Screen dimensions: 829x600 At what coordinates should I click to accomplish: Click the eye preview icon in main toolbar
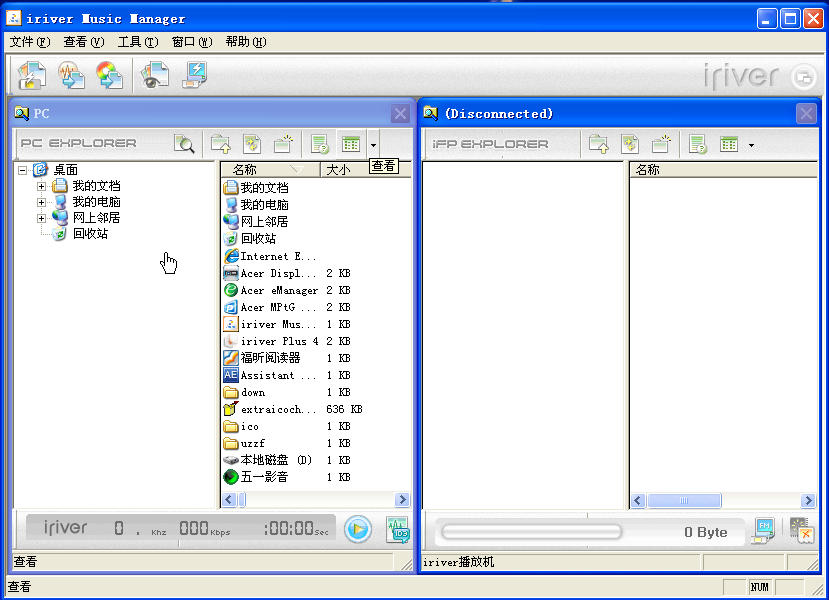pos(155,75)
